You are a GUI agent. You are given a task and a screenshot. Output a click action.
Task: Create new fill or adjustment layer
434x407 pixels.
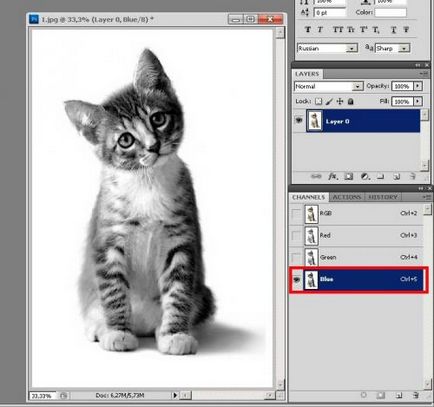(x=365, y=176)
